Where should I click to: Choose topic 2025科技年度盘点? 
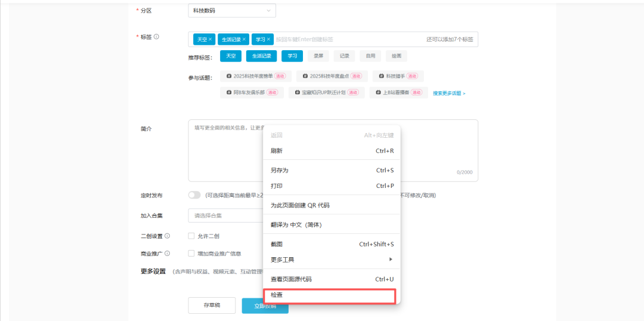click(332, 76)
